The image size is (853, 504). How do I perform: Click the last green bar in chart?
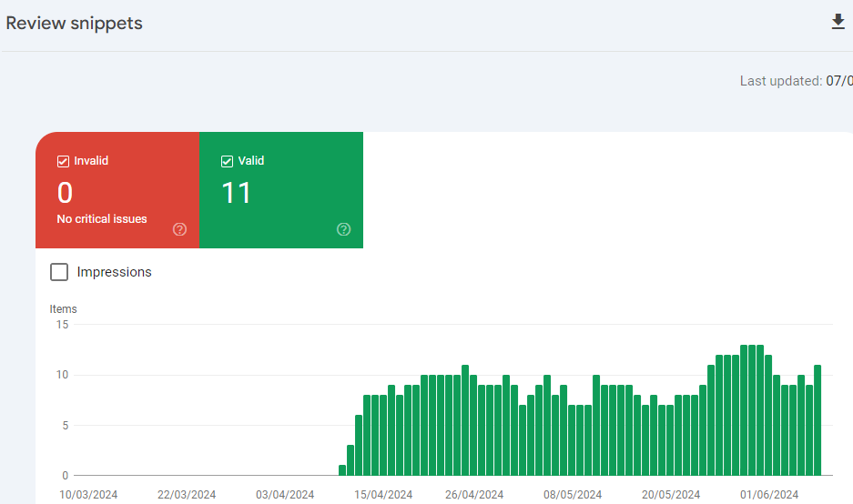(x=817, y=420)
